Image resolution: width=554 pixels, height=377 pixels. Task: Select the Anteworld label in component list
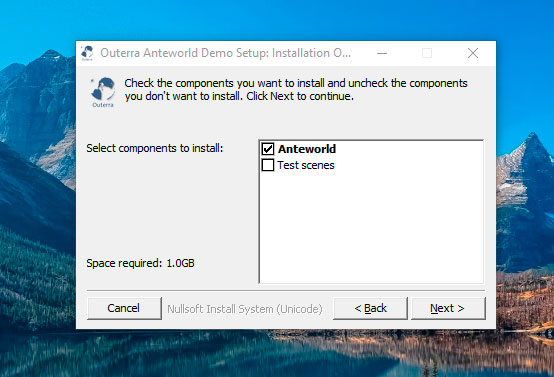click(x=307, y=149)
